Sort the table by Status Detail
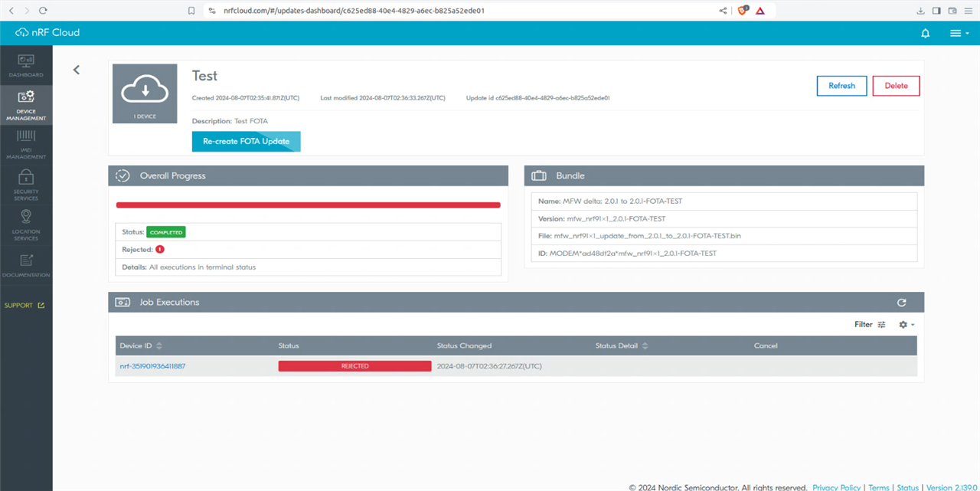The height and width of the screenshot is (491, 980). (x=622, y=346)
